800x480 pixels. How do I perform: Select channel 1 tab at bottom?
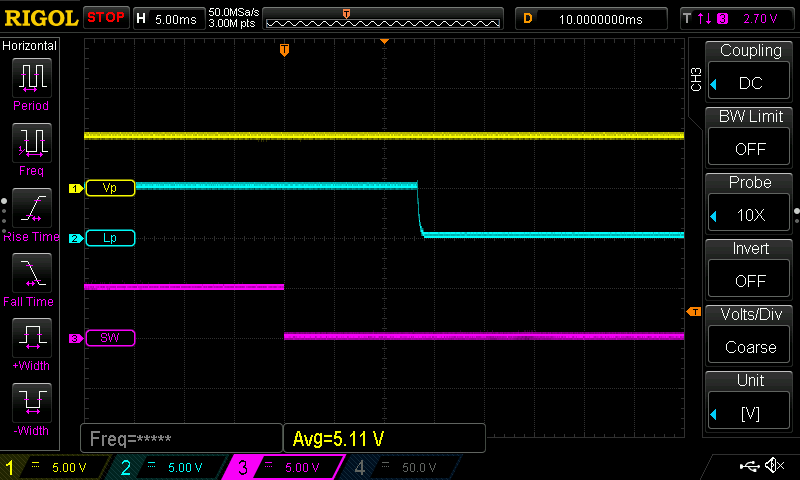click(56, 467)
